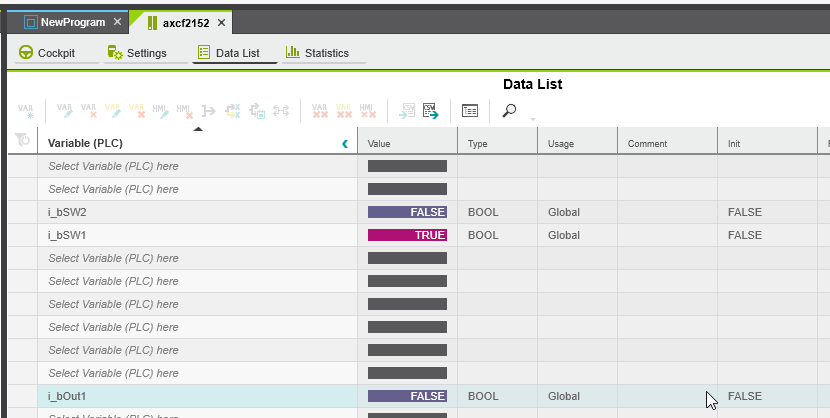Click the Init FALSE cell of i_bSW2

point(768,212)
